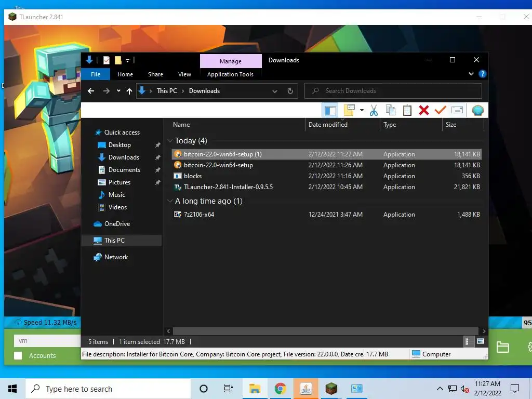Viewport: 532px width, 399px height.
Task: Go up one folder level
Action: 129,91
